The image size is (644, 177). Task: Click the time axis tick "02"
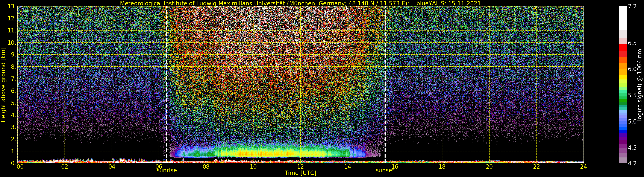65,166
